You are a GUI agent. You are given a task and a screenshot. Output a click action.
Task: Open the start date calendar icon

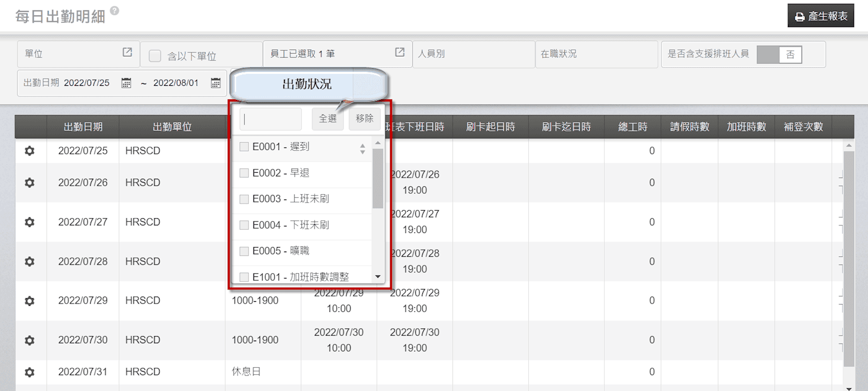(x=126, y=83)
